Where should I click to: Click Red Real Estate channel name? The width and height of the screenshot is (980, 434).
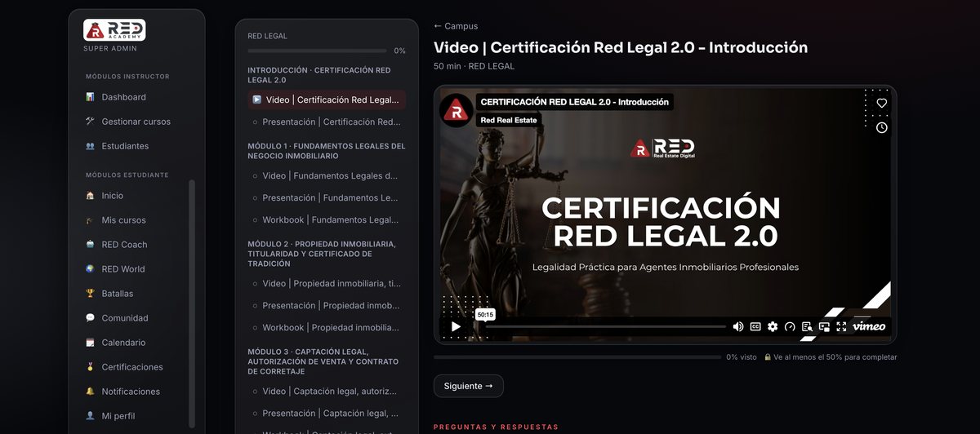508,120
